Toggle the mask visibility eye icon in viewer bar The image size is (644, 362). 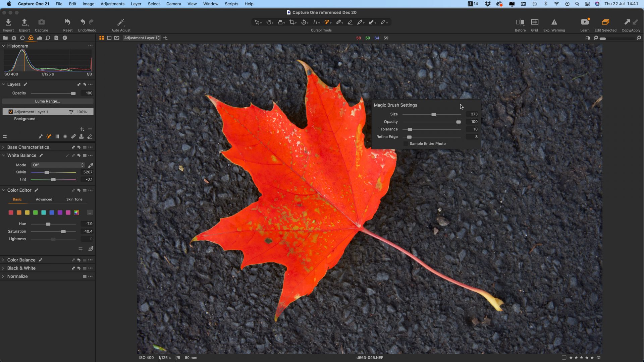click(117, 38)
